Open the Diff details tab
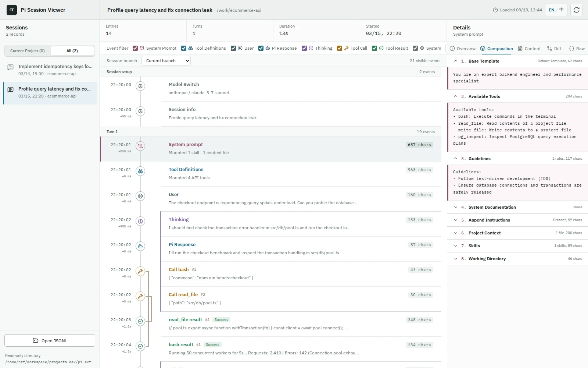The image size is (588, 368). pyautogui.click(x=554, y=49)
